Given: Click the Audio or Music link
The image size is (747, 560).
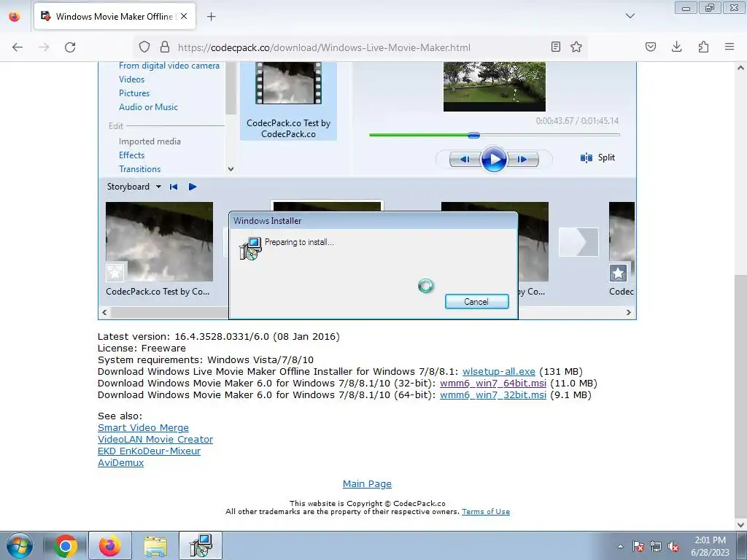Looking at the screenshot, I should [x=148, y=107].
